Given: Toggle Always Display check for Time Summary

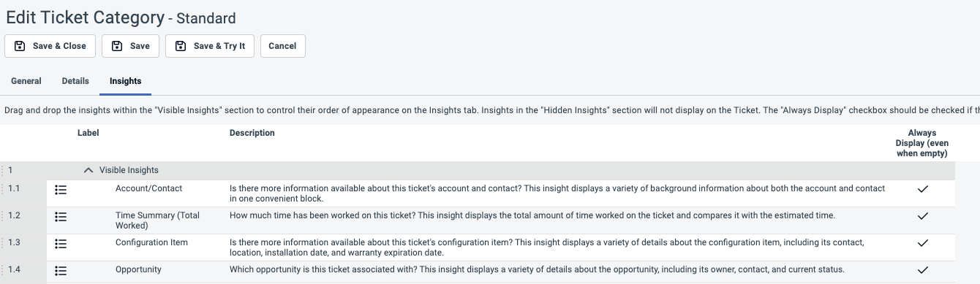Looking at the screenshot, I should [x=923, y=216].
